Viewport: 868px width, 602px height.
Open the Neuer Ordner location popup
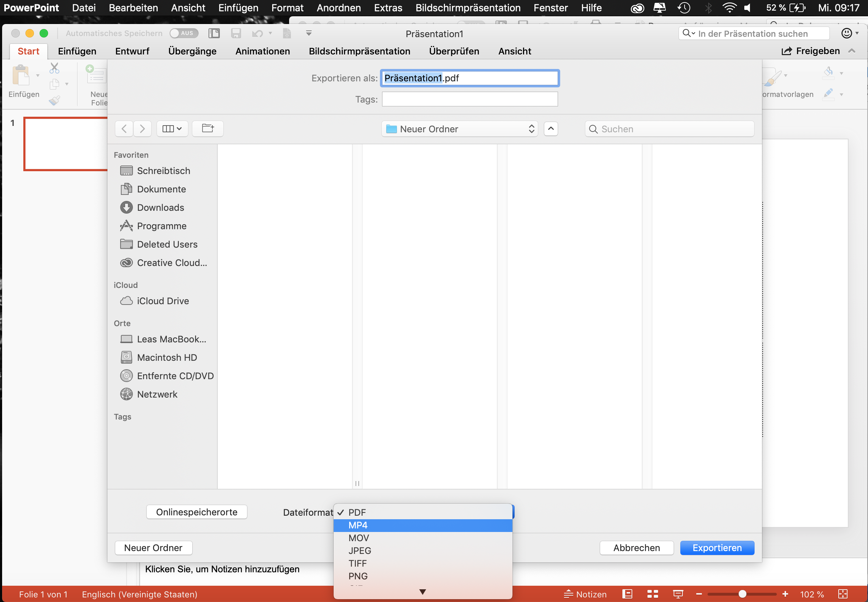pos(459,129)
